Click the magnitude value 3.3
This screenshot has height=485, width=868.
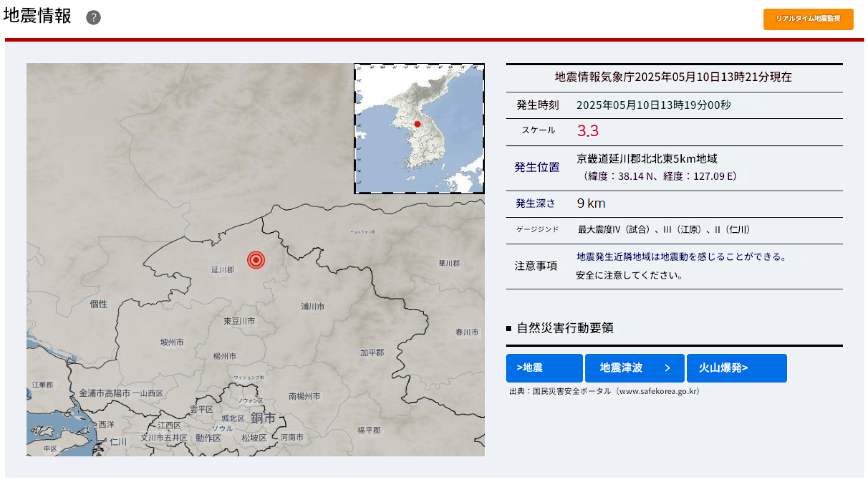point(588,131)
